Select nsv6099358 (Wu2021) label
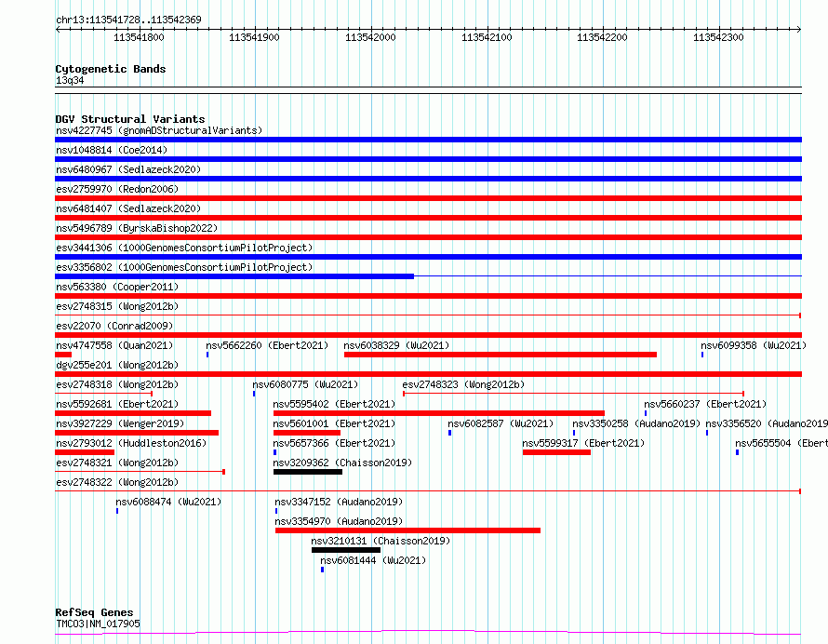 click(x=754, y=345)
